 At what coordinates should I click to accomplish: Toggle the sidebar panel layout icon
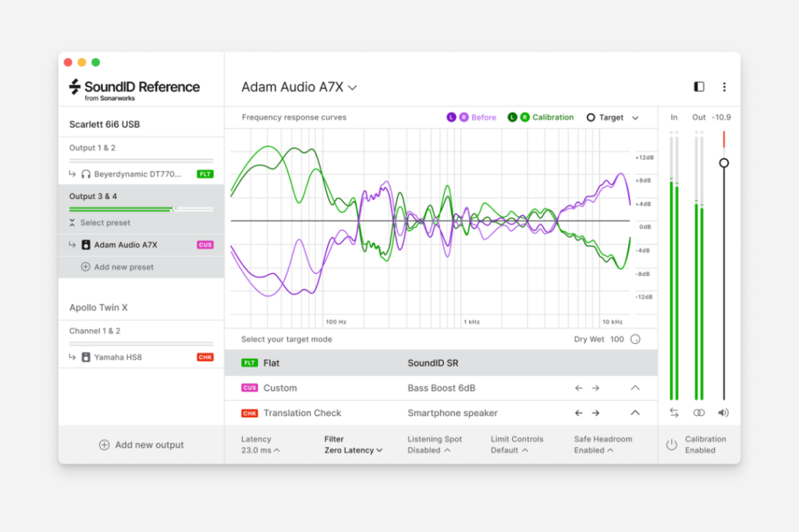[x=699, y=87]
